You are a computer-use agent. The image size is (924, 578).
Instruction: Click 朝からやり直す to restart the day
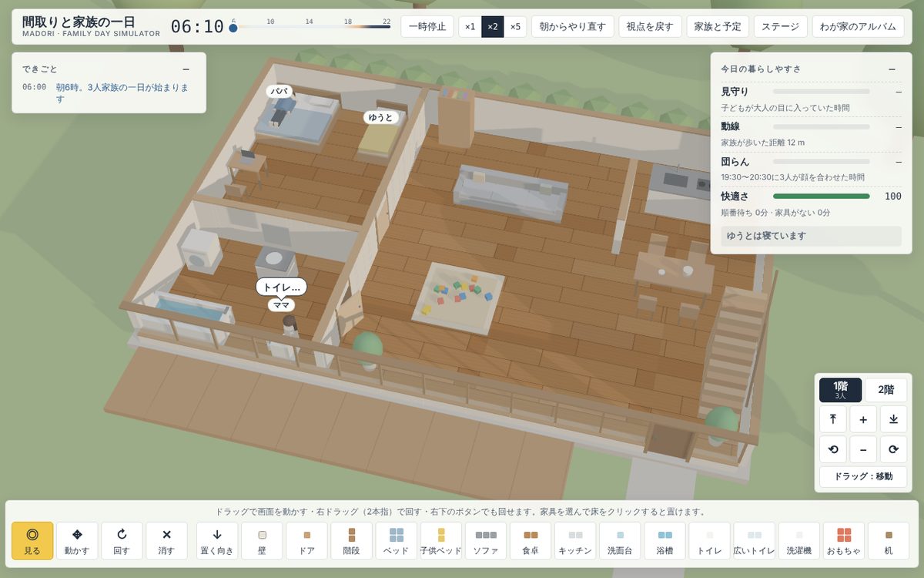[573, 26]
